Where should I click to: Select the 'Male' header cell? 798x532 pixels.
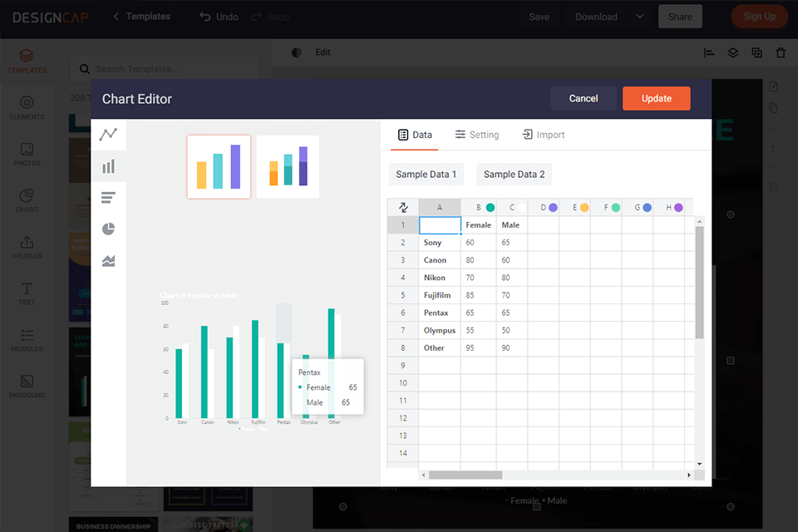coord(511,225)
